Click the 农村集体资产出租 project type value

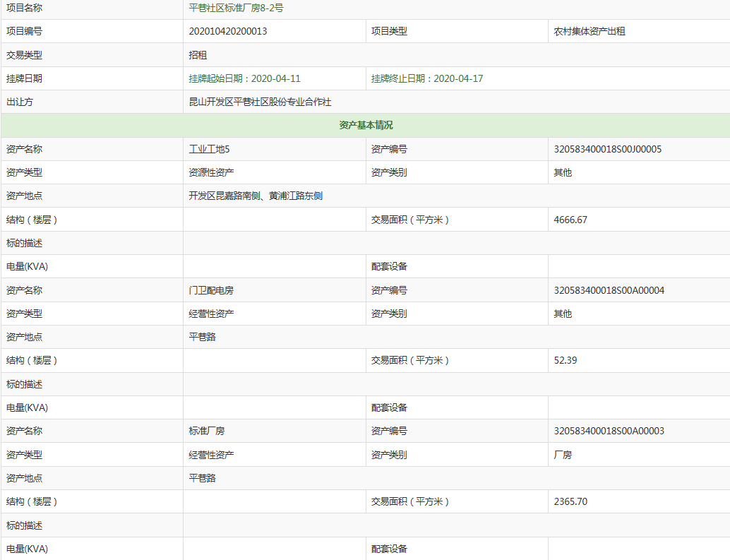point(590,31)
